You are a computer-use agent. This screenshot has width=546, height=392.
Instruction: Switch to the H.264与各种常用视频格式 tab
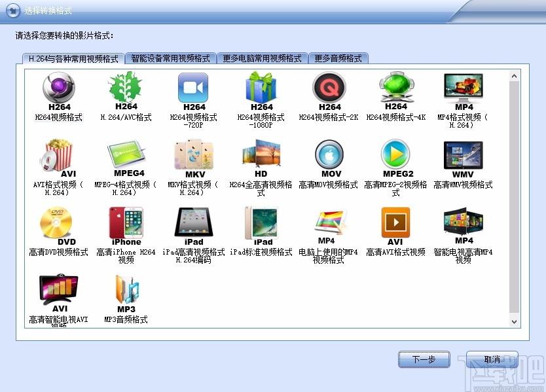[x=73, y=59]
